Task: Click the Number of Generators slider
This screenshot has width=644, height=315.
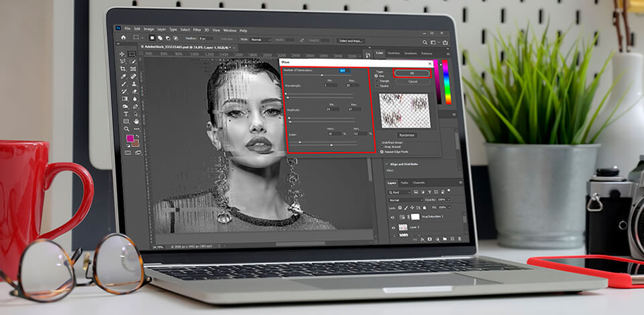Action: 322,76
